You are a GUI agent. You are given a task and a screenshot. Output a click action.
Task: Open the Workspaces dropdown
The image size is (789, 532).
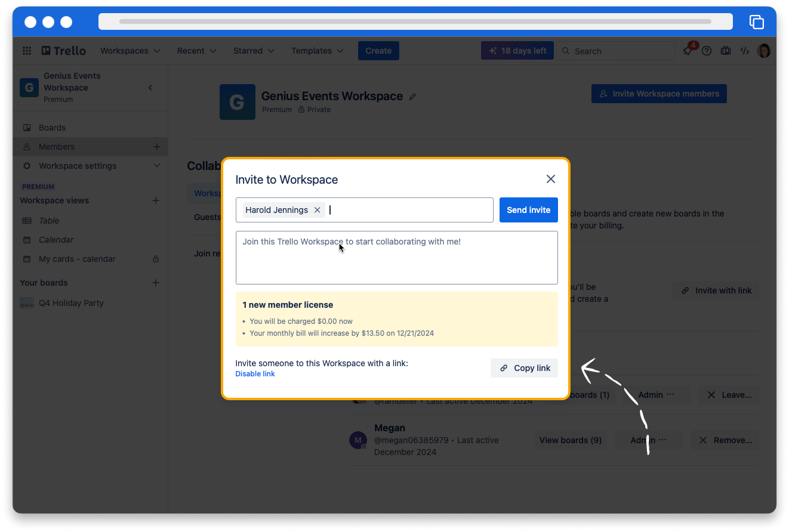click(x=130, y=51)
